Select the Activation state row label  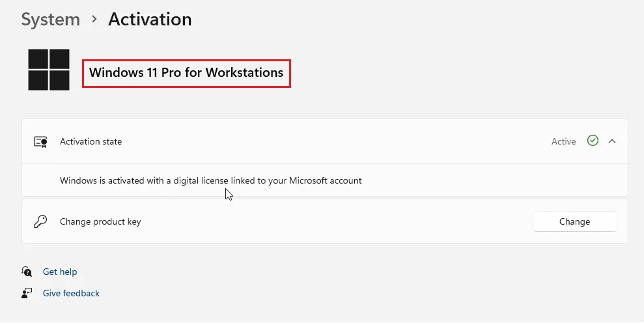91,141
